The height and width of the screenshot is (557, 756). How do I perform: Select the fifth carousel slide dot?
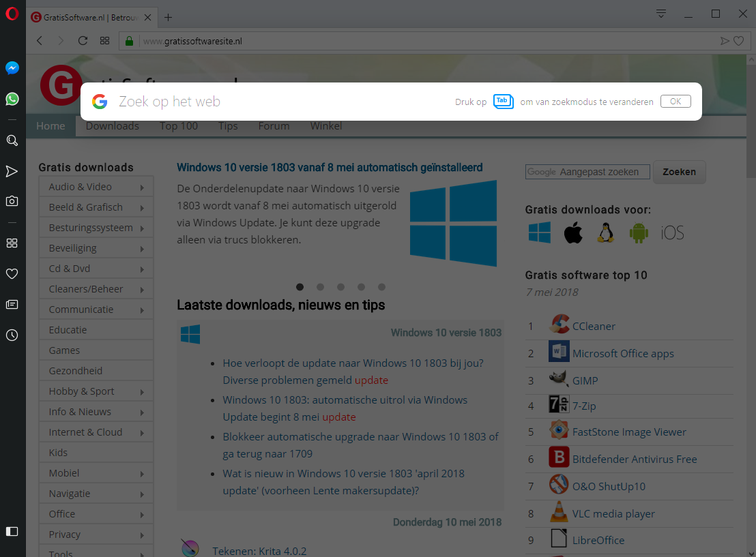point(381,287)
